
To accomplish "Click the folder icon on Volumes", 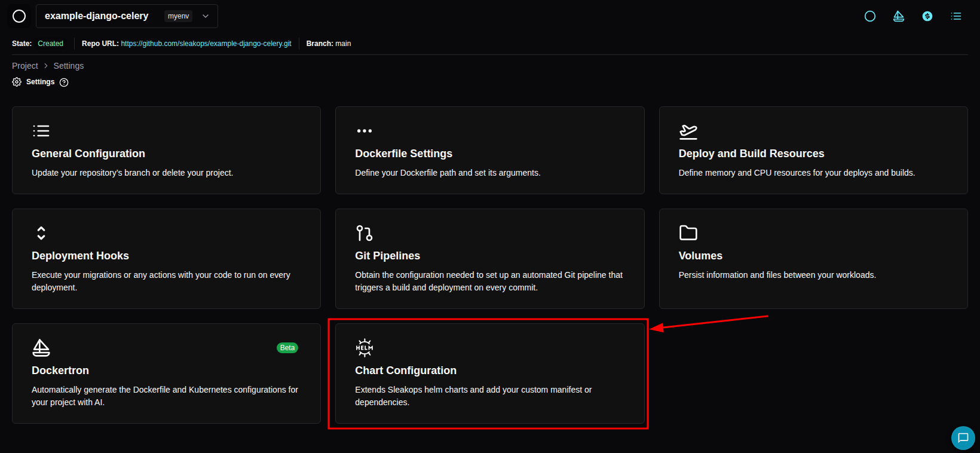I will tap(688, 232).
